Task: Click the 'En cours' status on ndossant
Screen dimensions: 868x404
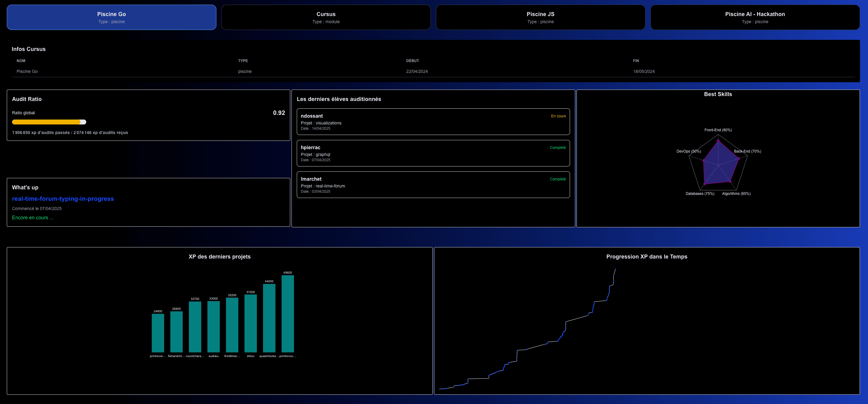Action: 558,116
